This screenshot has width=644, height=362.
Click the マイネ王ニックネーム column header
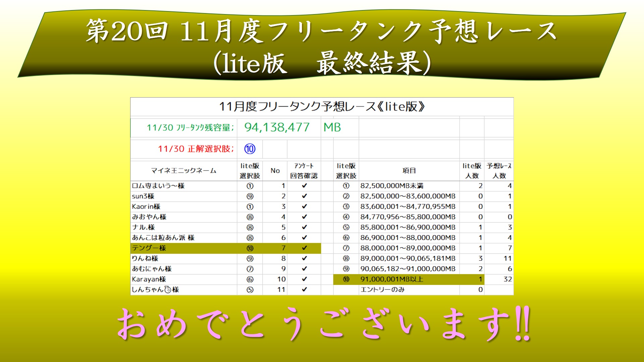click(183, 171)
